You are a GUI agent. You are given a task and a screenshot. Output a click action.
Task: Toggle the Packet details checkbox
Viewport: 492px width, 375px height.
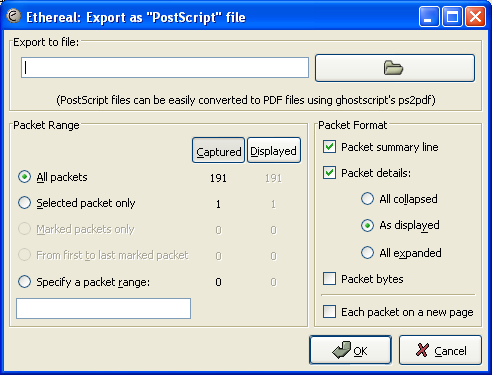click(x=329, y=173)
